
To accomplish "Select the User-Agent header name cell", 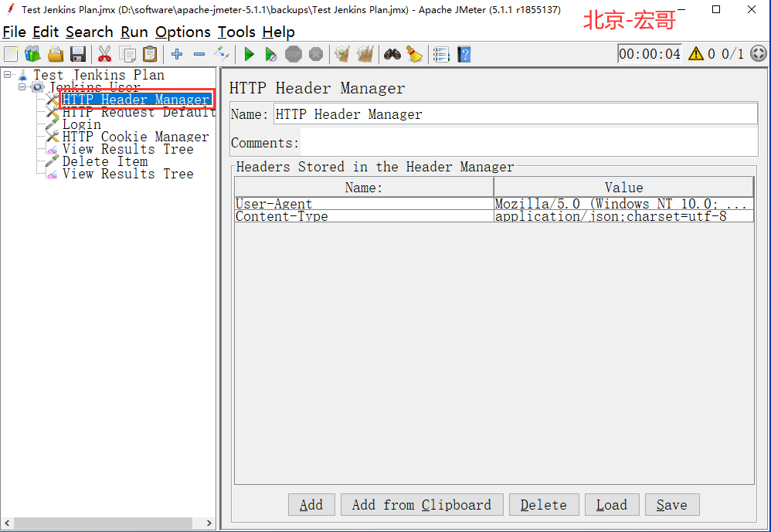I will pos(364,204).
